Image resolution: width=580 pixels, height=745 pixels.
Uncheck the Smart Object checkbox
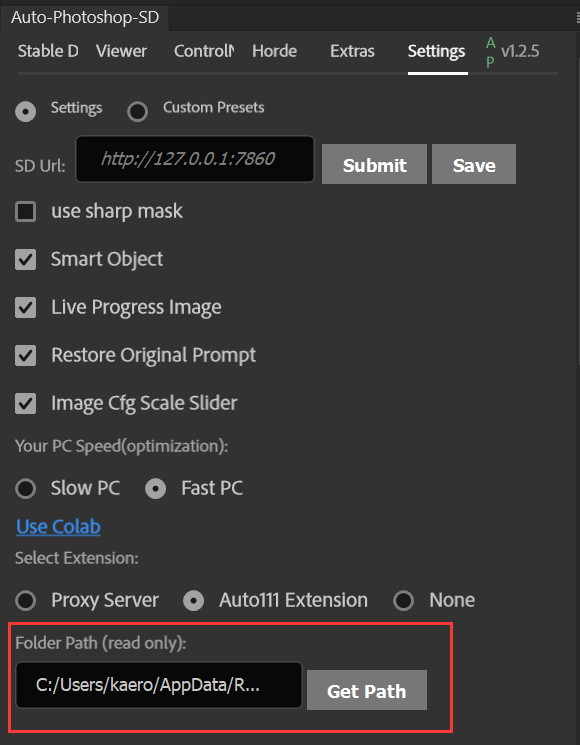26,259
